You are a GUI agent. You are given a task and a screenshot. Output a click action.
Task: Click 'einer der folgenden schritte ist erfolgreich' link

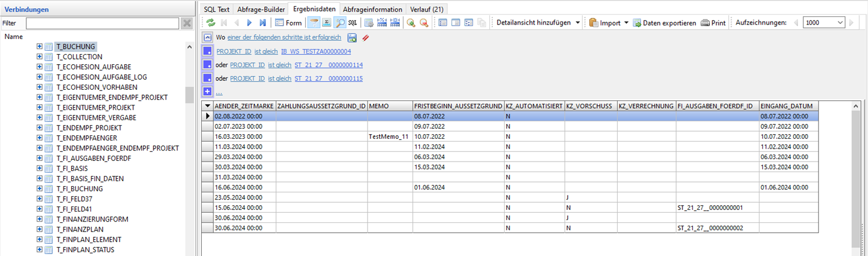click(x=285, y=37)
